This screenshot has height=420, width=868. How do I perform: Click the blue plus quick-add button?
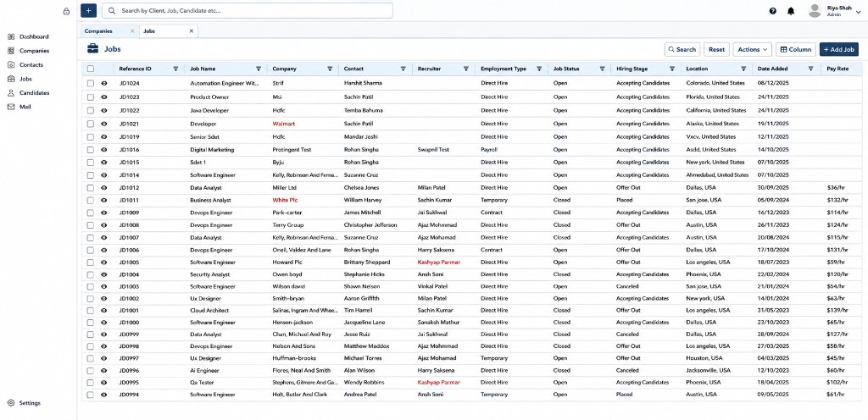click(88, 10)
